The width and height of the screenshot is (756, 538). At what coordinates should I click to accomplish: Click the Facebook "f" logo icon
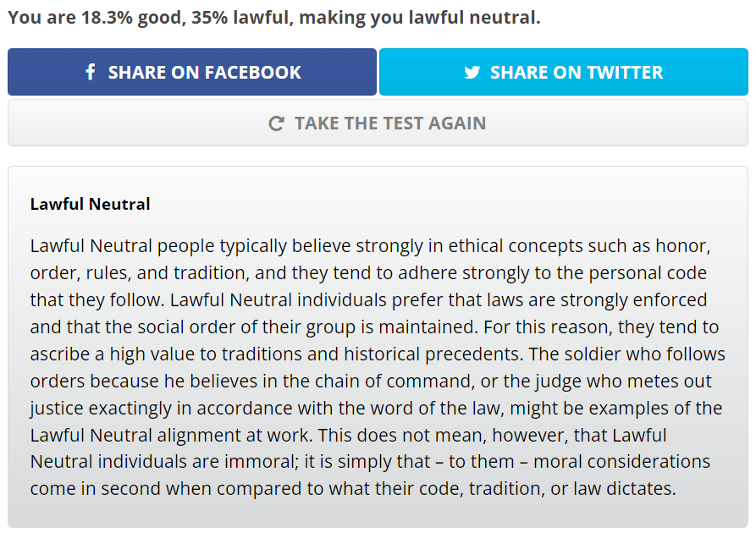[90, 72]
